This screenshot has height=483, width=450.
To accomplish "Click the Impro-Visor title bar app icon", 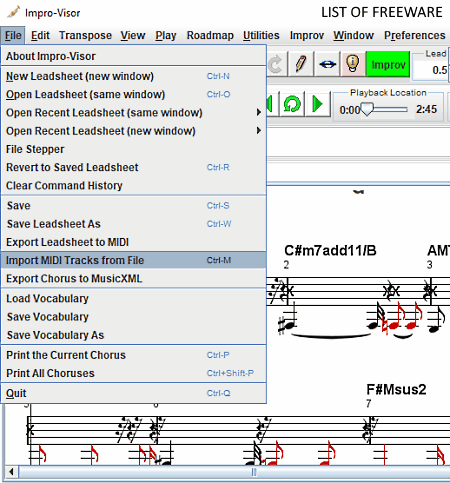I will (x=14, y=13).
